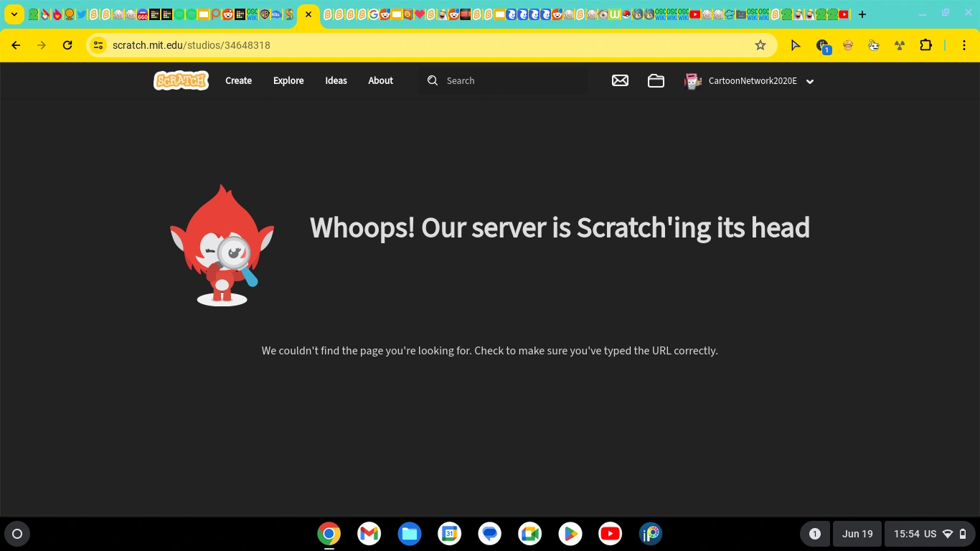Reload the current page
This screenshot has height=551, width=980.
pyautogui.click(x=67, y=44)
